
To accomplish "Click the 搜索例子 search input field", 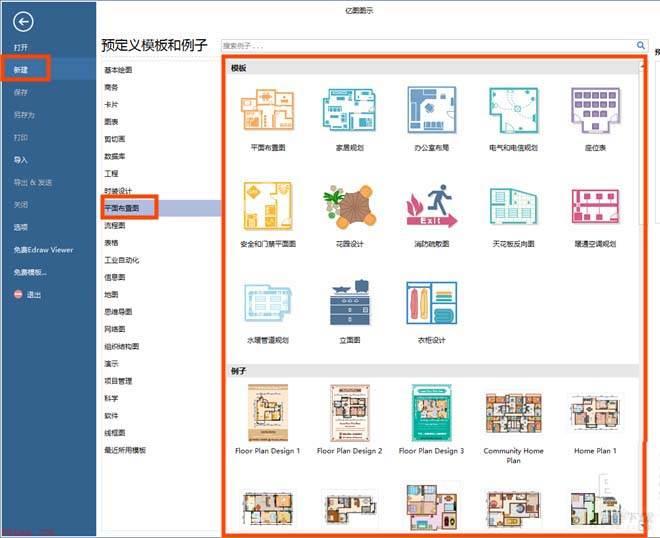I will [x=428, y=45].
